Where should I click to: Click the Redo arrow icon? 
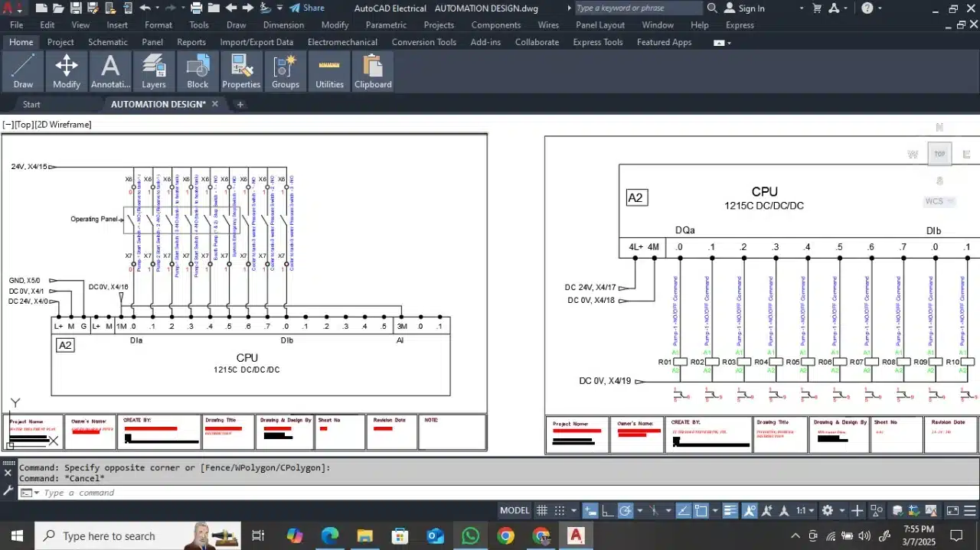(171, 8)
